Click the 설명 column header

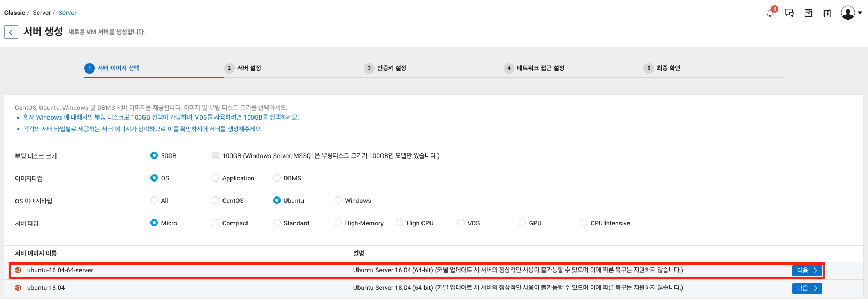[359, 253]
